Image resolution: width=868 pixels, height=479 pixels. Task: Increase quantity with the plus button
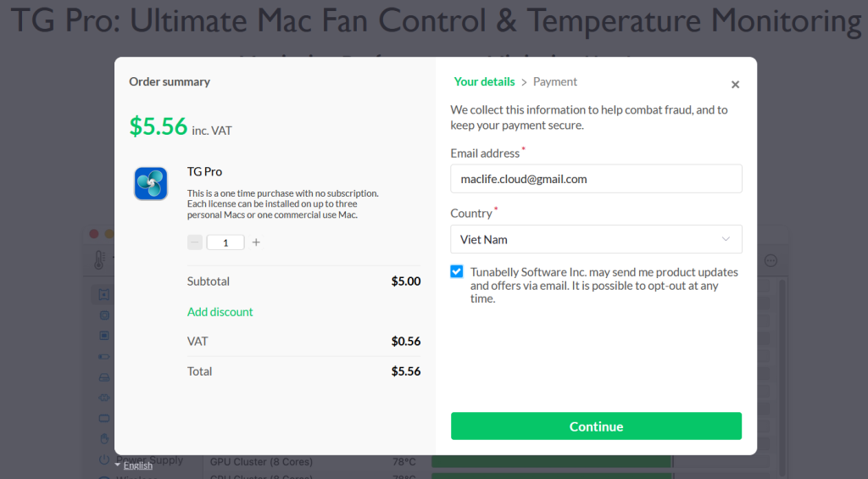tap(256, 242)
